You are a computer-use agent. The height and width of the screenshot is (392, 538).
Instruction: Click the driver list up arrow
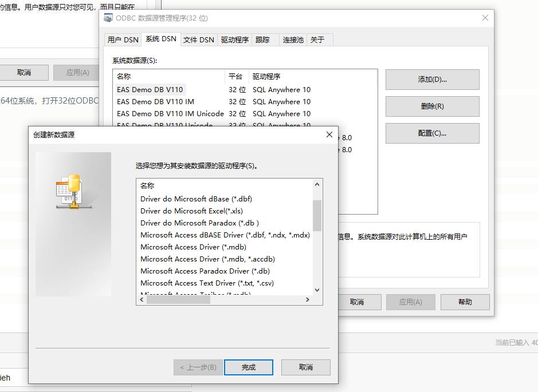point(317,184)
